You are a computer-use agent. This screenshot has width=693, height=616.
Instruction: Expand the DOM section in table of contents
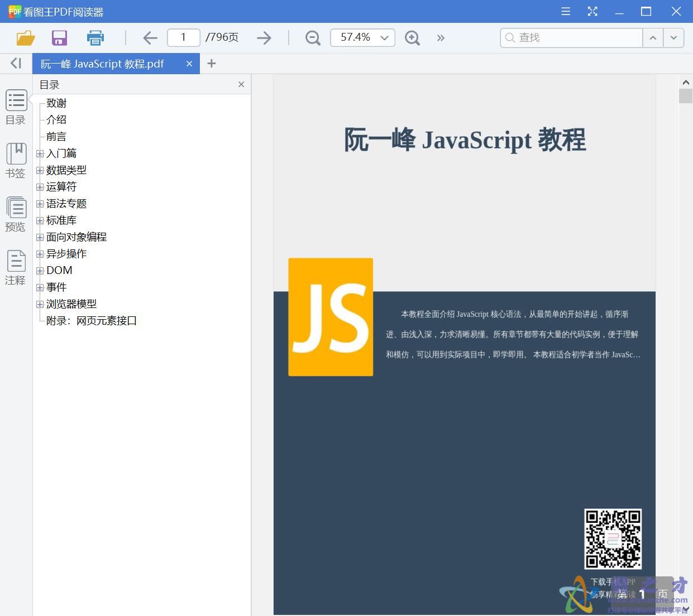point(40,271)
